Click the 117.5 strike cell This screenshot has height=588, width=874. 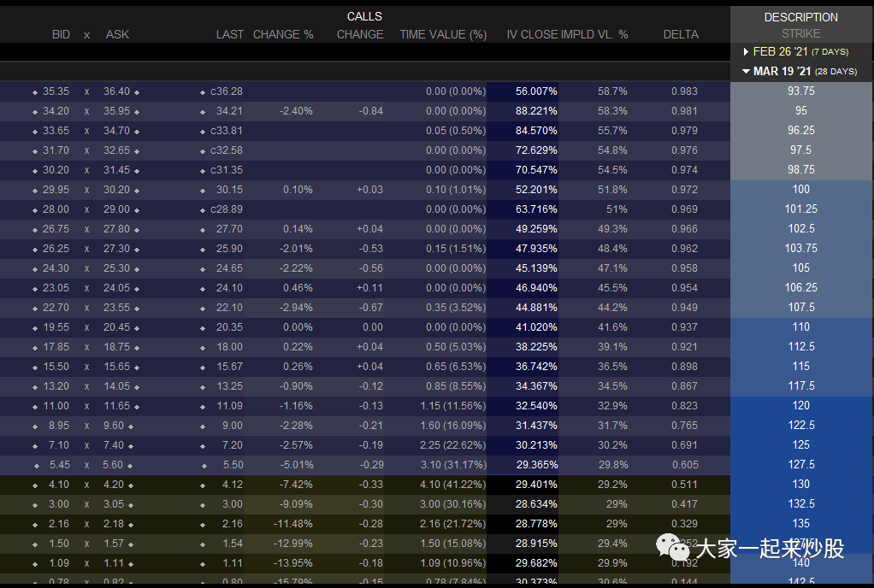point(801,386)
